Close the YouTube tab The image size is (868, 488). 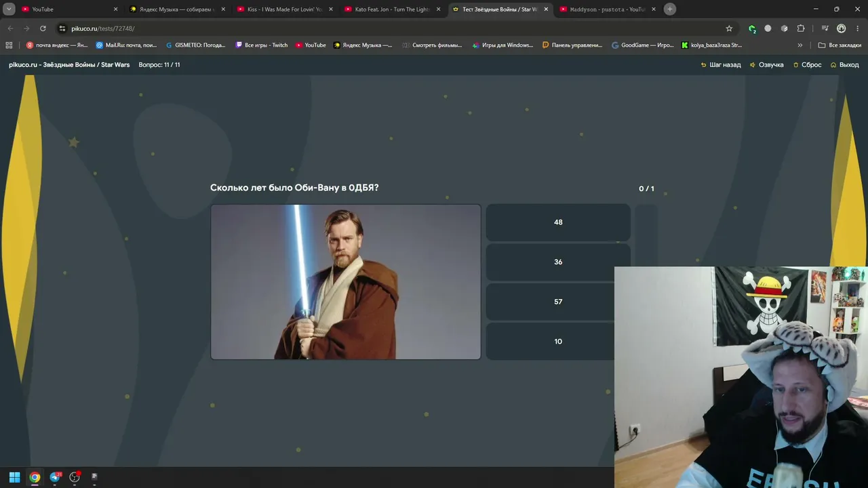click(115, 9)
